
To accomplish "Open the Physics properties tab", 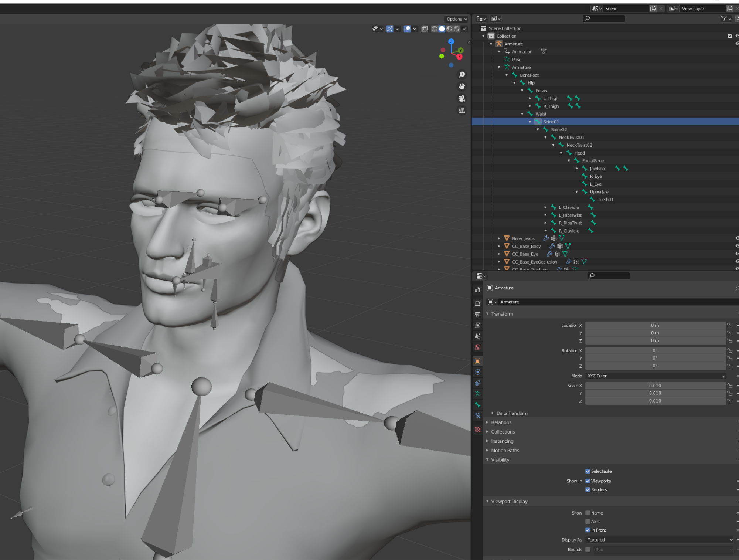I will coord(477,372).
